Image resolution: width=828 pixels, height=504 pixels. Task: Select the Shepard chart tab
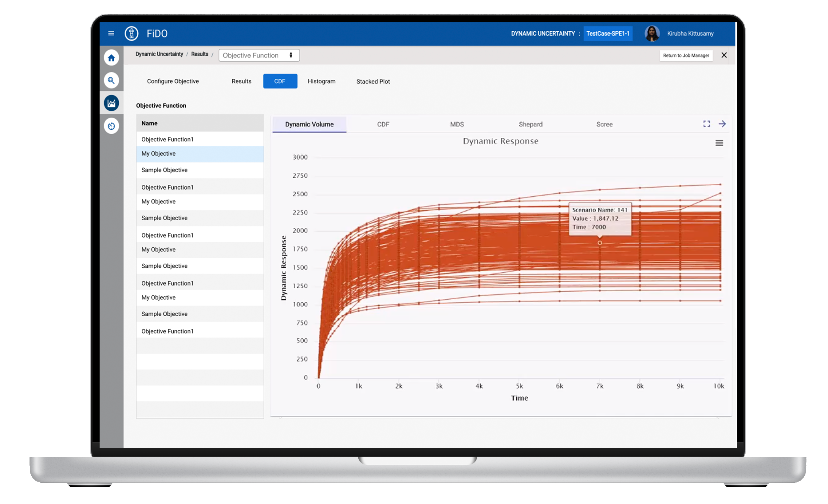[530, 124]
